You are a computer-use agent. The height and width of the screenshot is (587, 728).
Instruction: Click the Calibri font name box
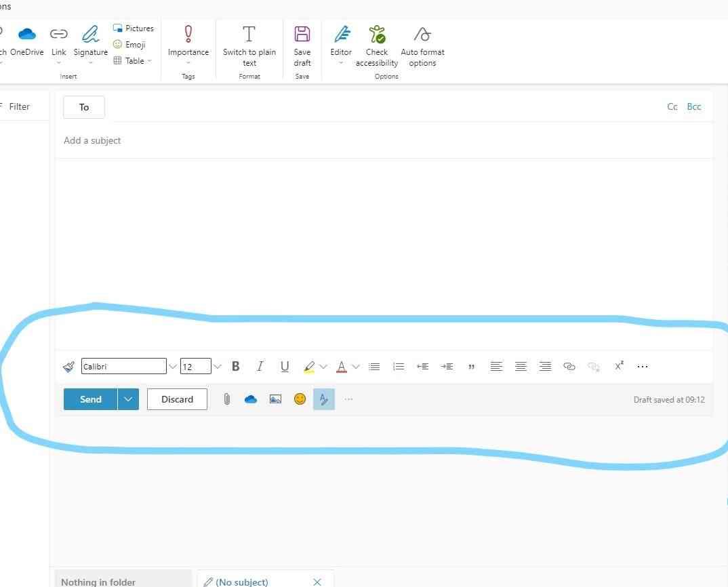(x=123, y=367)
